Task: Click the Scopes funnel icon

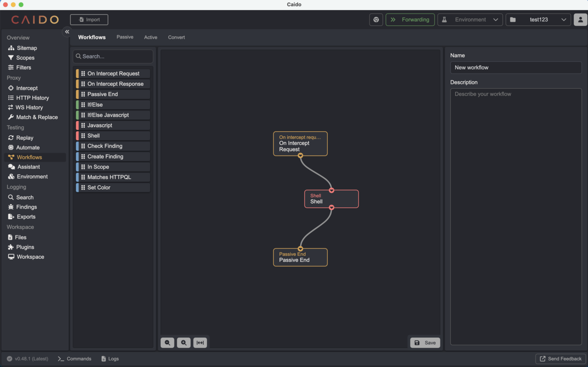Action: click(x=11, y=58)
